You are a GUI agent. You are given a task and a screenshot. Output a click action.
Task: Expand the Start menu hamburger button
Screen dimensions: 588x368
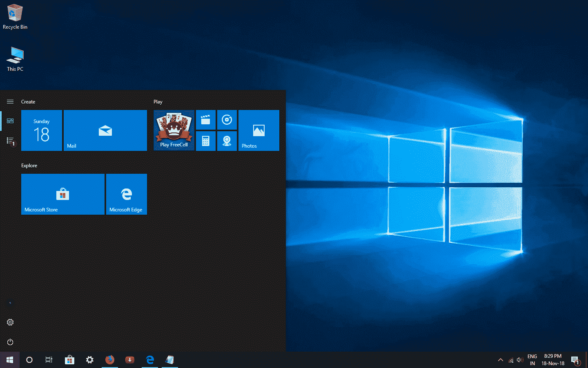pyautogui.click(x=10, y=101)
